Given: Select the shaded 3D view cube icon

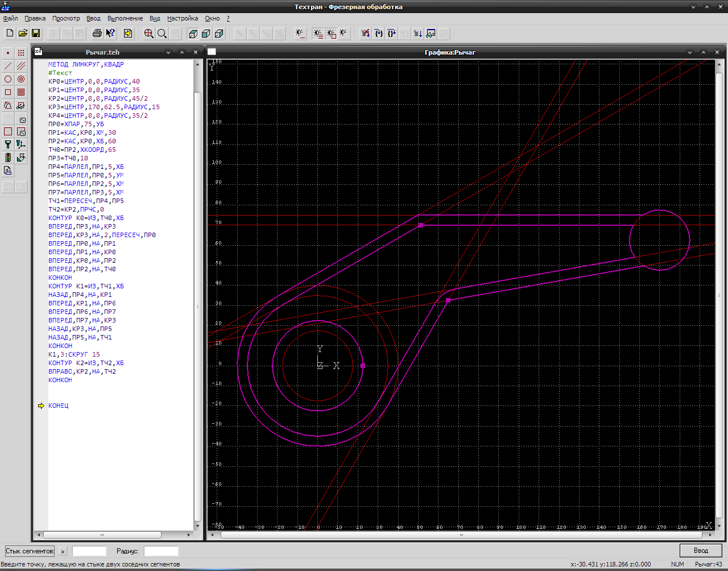Looking at the screenshot, I should coord(206,34).
